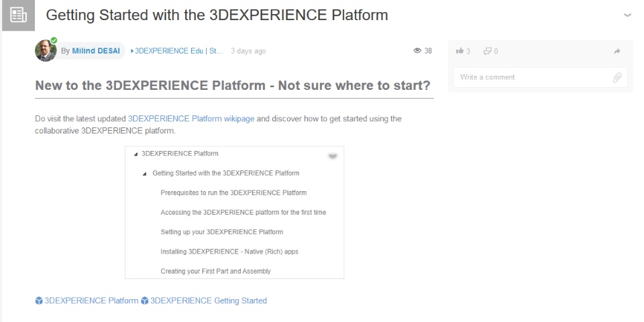Viewport: 644px width, 322px height.
Task: Click the thumbs-up like icon
Action: tap(460, 52)
